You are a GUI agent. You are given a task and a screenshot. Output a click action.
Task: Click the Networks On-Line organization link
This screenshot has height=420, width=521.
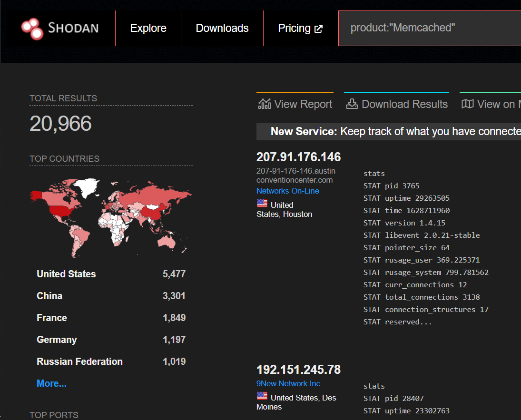(288, 191)
